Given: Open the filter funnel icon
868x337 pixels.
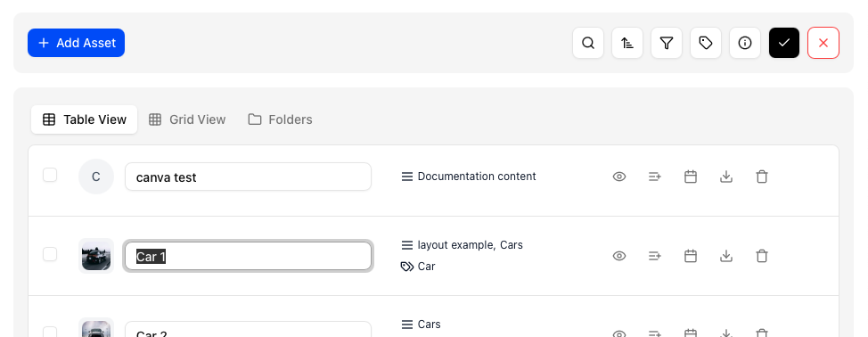Looking at the screenshot, I should tap(667, 43).
